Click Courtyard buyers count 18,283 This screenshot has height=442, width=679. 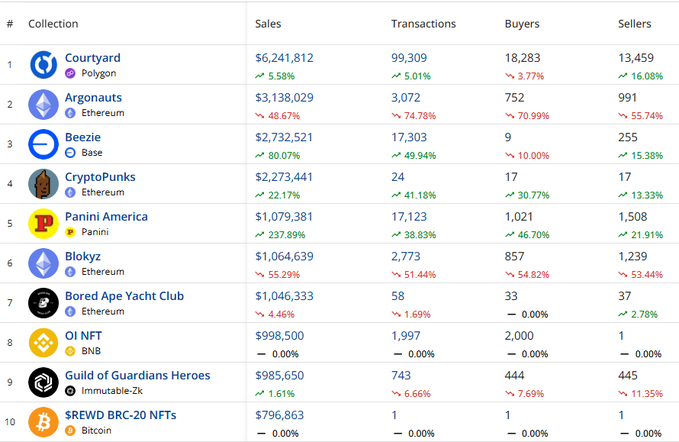(x=522, y=58)
